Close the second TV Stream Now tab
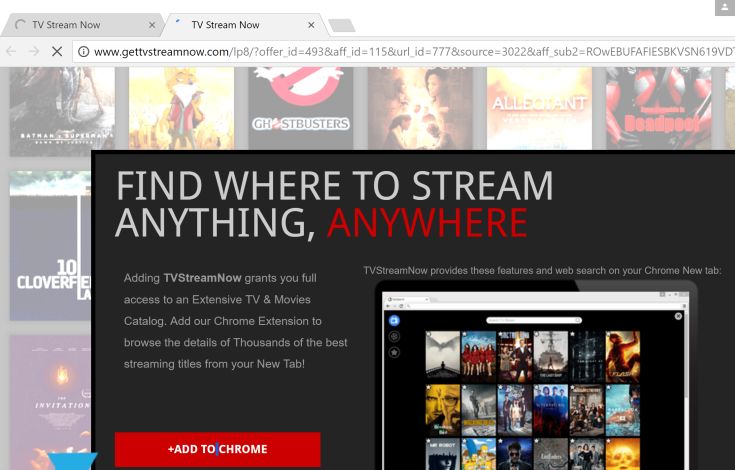The height and width of the screenshot is (470, 735). pyautogui.click(x=311, y=25)
